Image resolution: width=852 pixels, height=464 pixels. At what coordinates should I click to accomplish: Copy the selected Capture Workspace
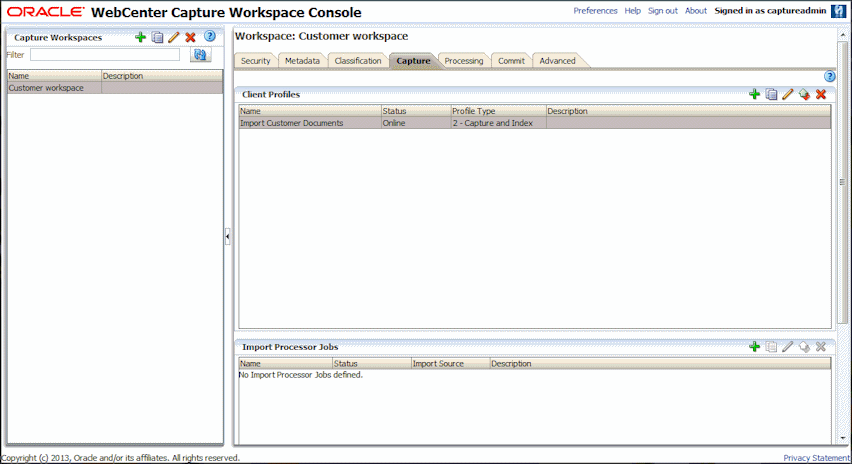click(x=157, y=37)
